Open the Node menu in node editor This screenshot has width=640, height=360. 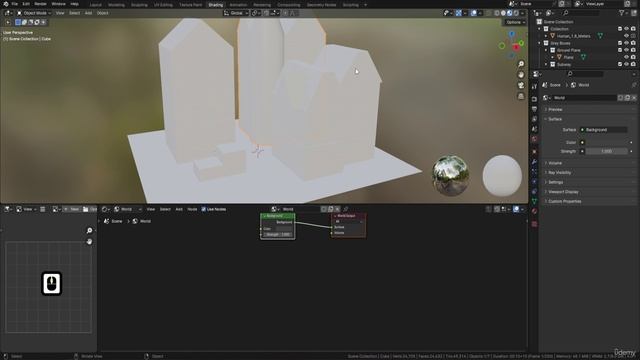coord(192,209)
